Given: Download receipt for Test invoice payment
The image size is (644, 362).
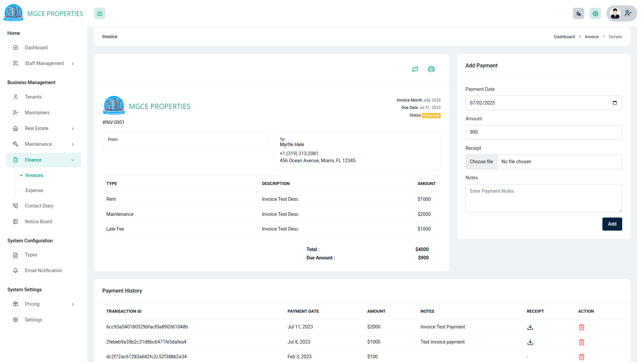Looking at the screenshot, I should pyautogui.click(x=530, y=342).
